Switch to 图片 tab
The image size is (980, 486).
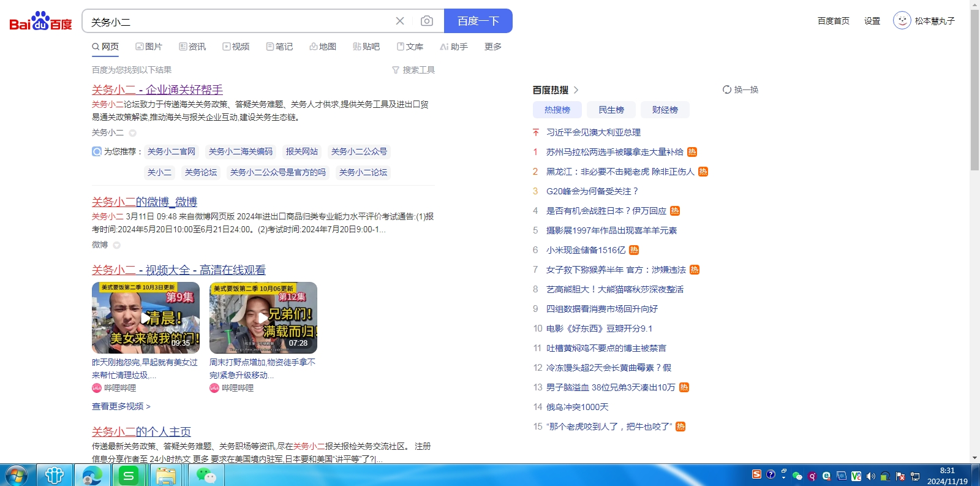click(149, 47)
